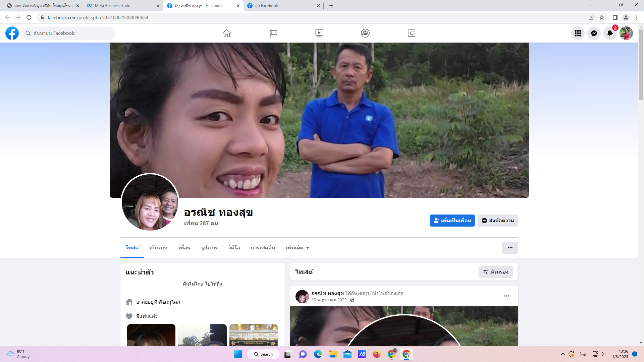The width and height of the screenshot is (644, 362).
Task: Open Pages flag icon in top navigation
Action: 273,33
